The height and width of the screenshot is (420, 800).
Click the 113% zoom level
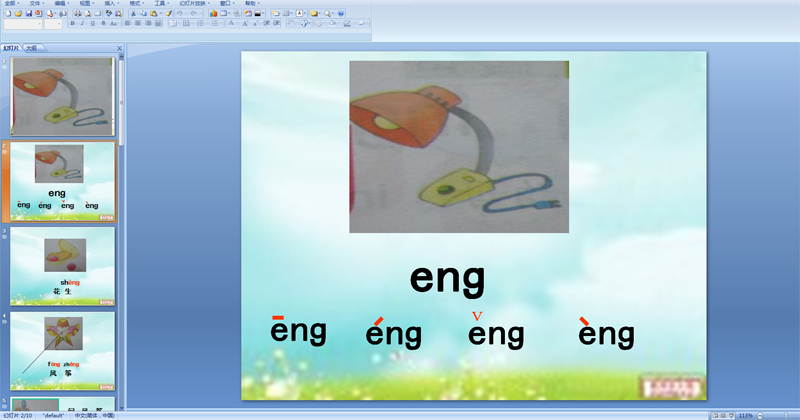(x=745, y=416)
